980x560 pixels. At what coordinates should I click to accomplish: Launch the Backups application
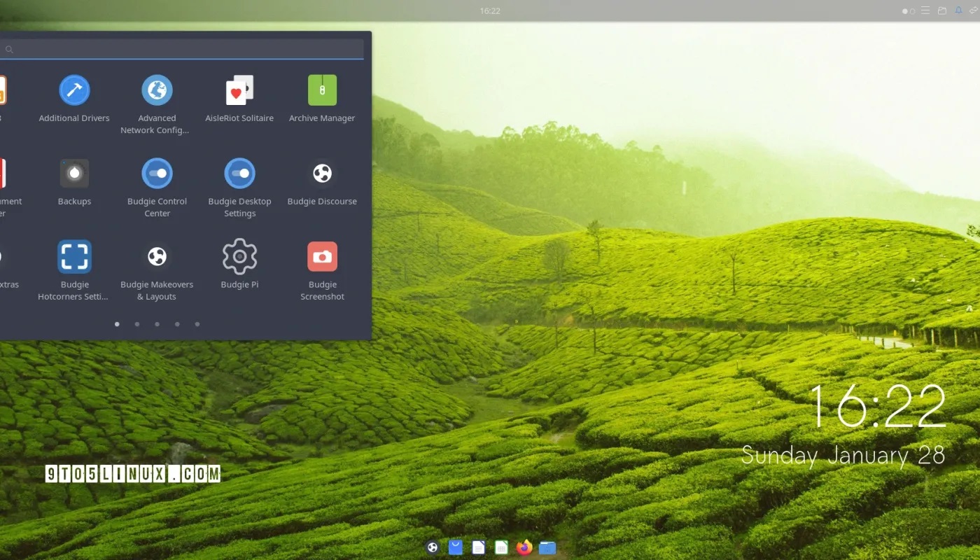tap(74, 174)
